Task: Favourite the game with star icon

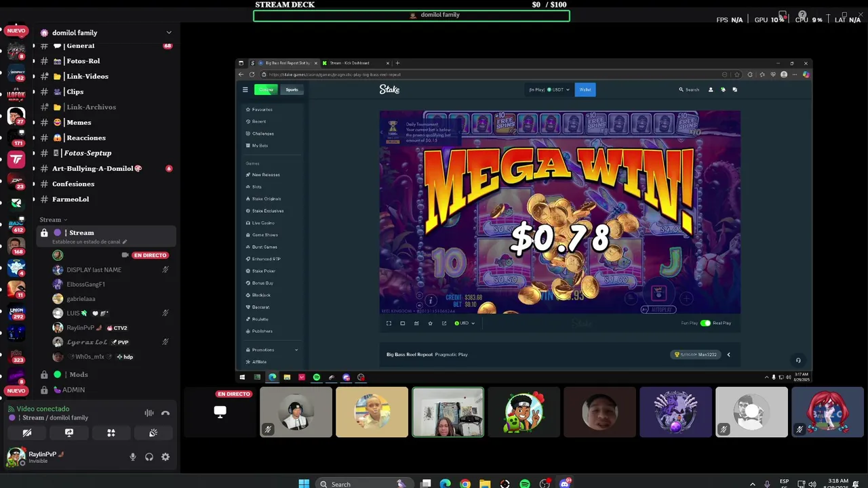Action: point(430,323)
